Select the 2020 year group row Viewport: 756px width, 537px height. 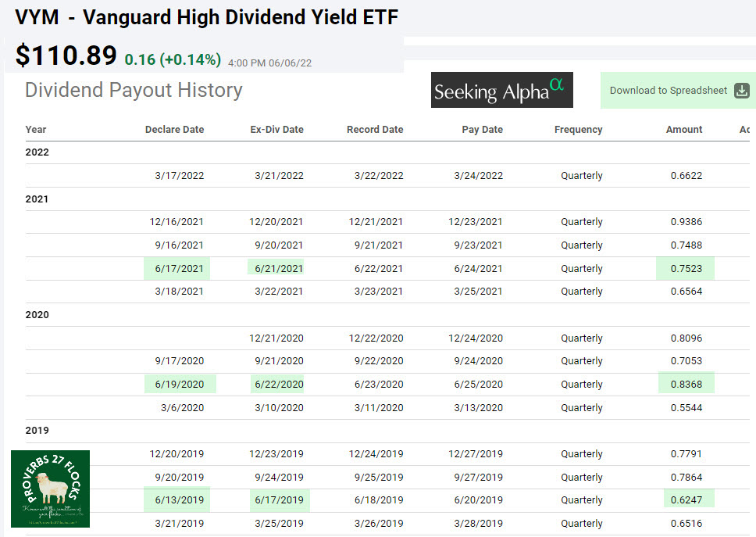[x=37, y=315]
